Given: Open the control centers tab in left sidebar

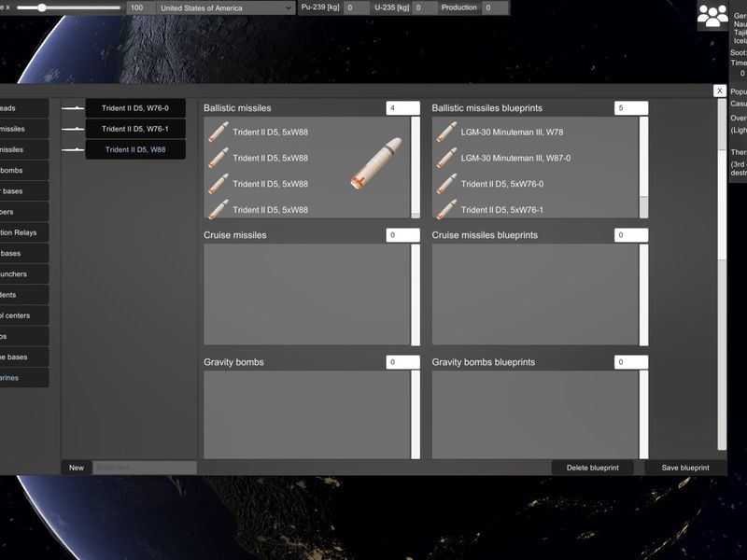Looking at the screenshot, I should coord(24,315).
